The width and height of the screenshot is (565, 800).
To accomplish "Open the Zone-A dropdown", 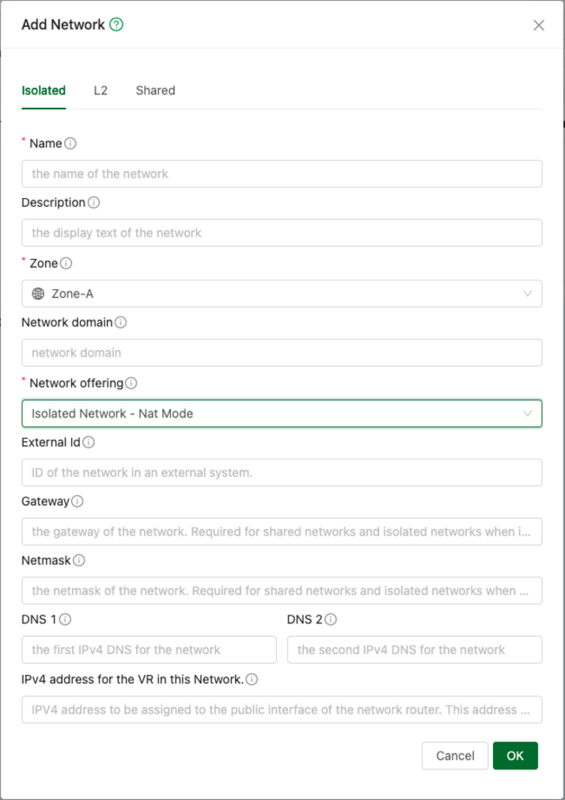I will pos(282,294).
